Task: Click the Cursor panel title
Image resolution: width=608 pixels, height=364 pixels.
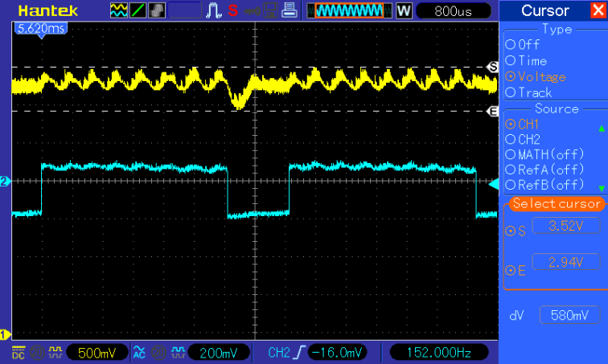Action: click(x=545, y=10)
